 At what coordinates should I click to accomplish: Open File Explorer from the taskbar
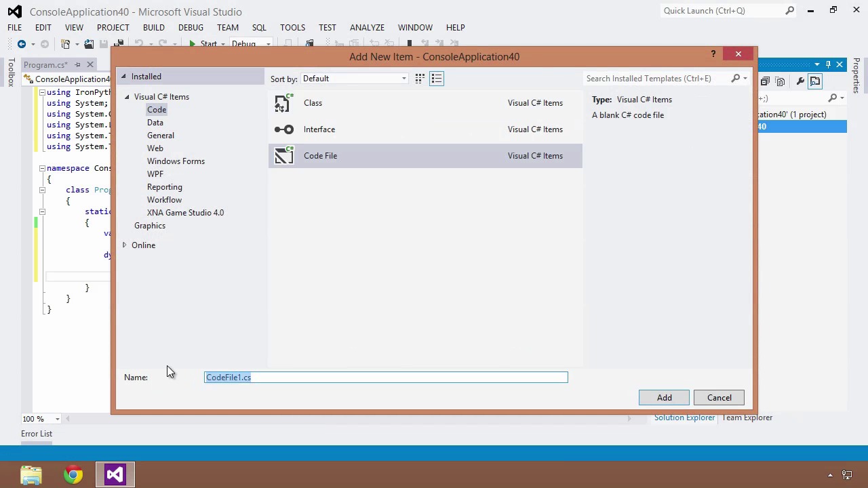[x=31, y=474]
